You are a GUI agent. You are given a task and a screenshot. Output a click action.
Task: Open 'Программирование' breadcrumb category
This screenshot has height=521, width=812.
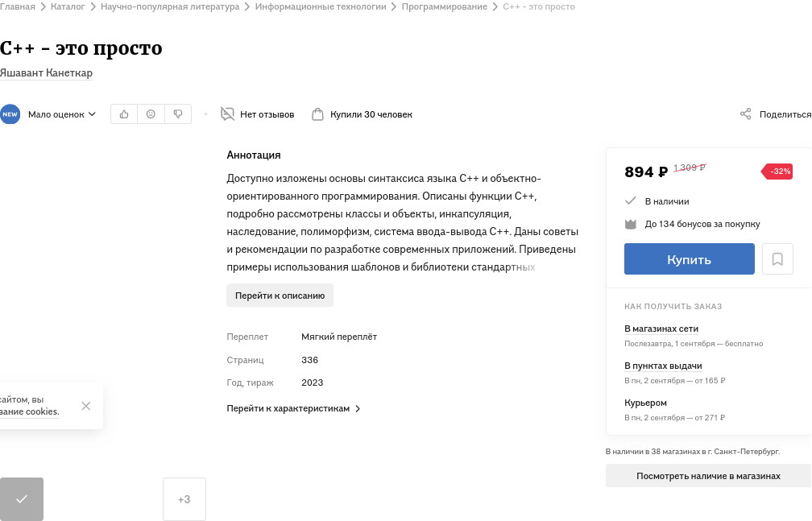pyautogui.click(x=445, y=6)
